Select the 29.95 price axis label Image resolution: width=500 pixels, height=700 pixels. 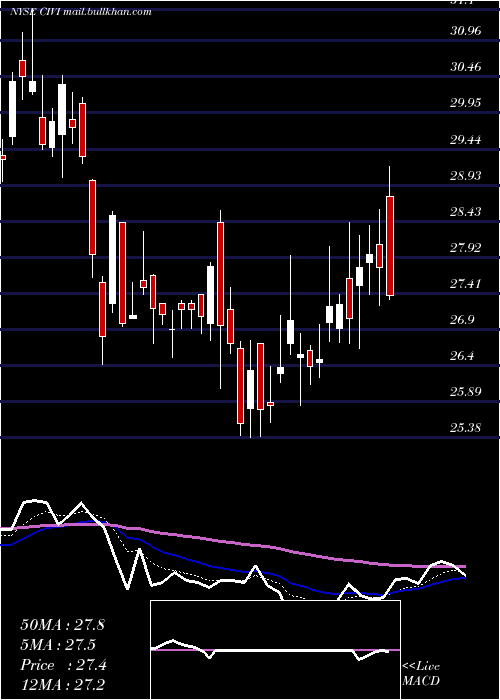(x=466, y=103)
